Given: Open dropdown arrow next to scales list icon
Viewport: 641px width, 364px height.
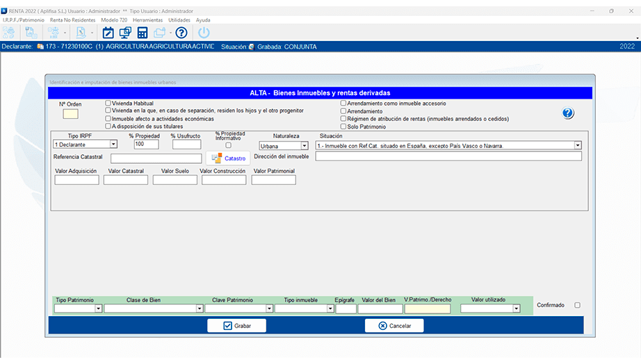Looking at the screenshot, I should pos(65,33).
